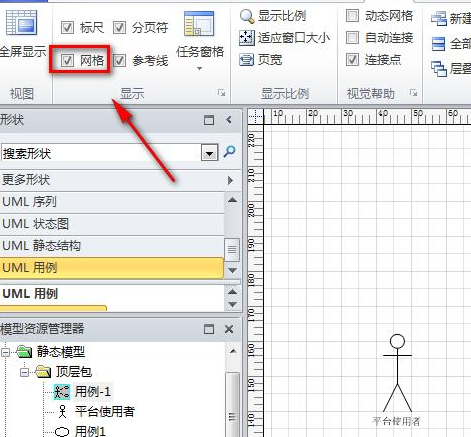Select the 用例-1 diagram icon in tree
This screenshot has width=471, height=437.
pos(62,392)
